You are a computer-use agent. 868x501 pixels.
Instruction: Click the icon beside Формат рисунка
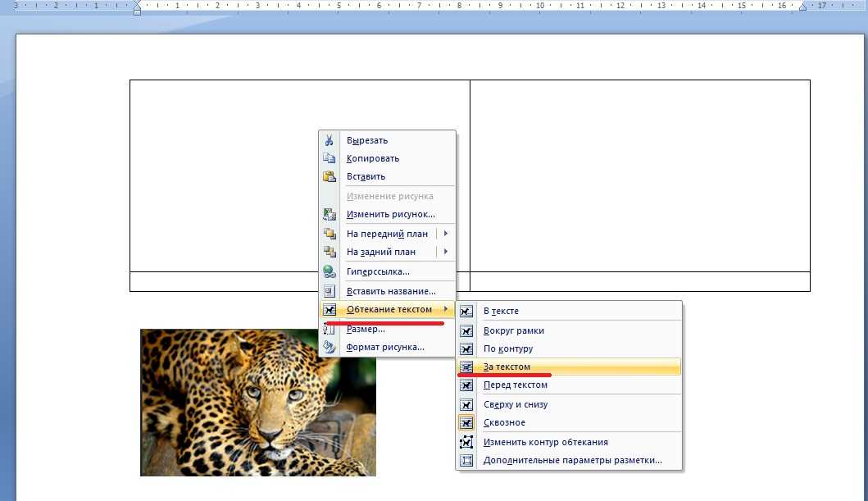[x=329, y=347]
